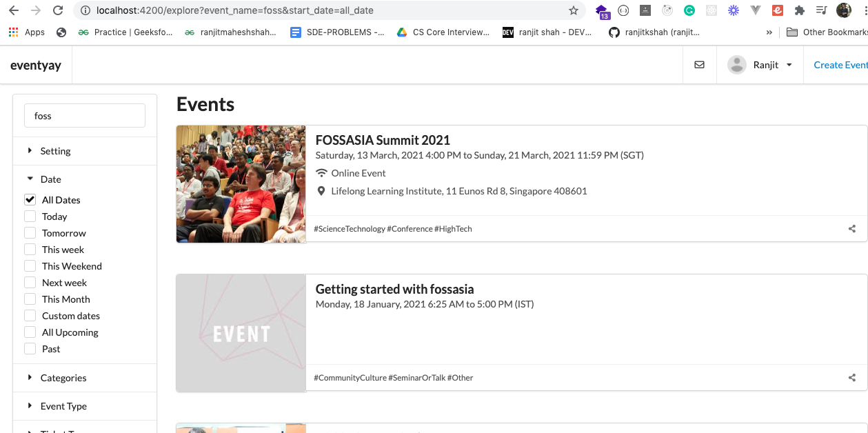Collapse the Date filter section
This screenshot has width=868, height=433.
85,179
